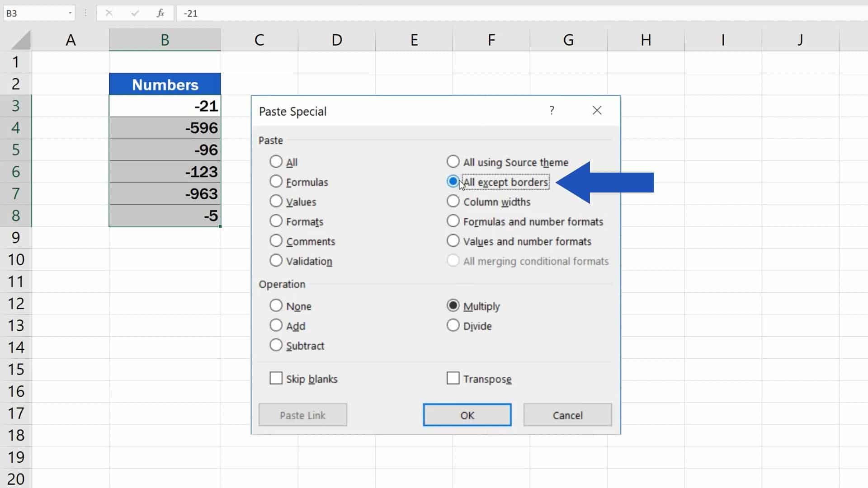Select All except borders option
Image resolution: width=868 pixels, height=488 pixels.
pos(453,182)
